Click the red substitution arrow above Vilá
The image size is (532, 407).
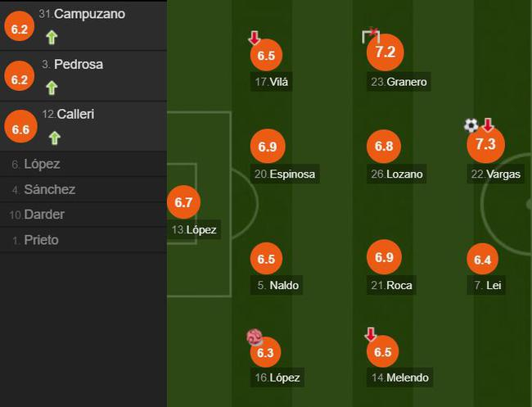pos(255,38)
